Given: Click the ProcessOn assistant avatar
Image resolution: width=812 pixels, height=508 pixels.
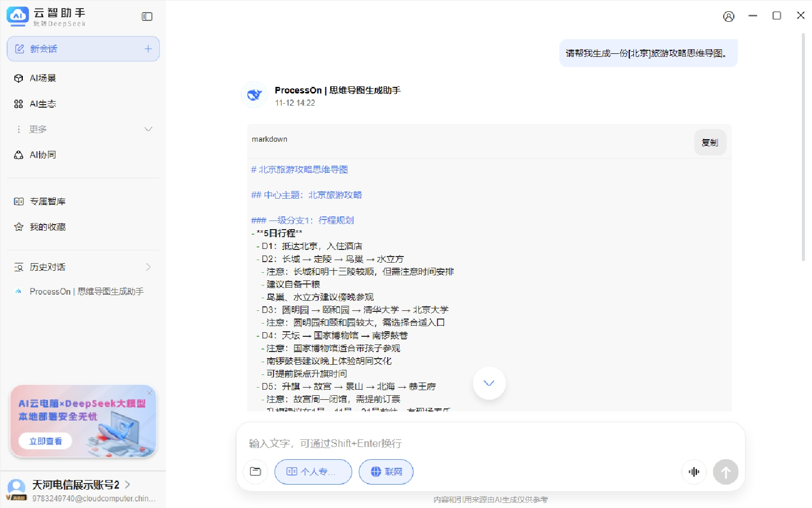Looking at the screenshot, I should click(x=254, y=95).
